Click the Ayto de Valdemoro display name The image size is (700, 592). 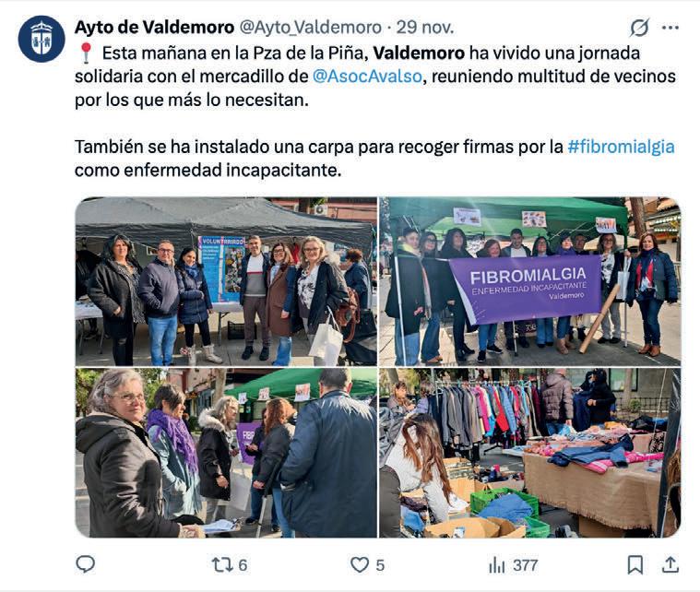click(x=154, y=28)
